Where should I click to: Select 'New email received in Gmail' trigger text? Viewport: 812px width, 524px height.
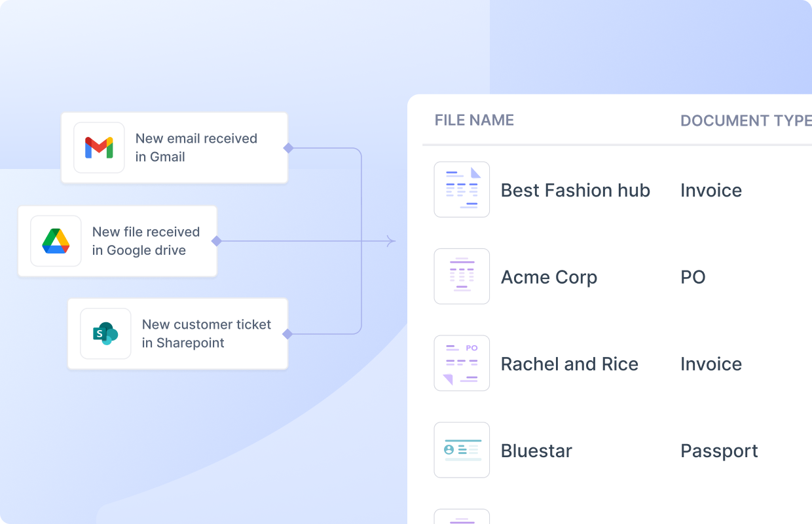(x=196, y=147)
